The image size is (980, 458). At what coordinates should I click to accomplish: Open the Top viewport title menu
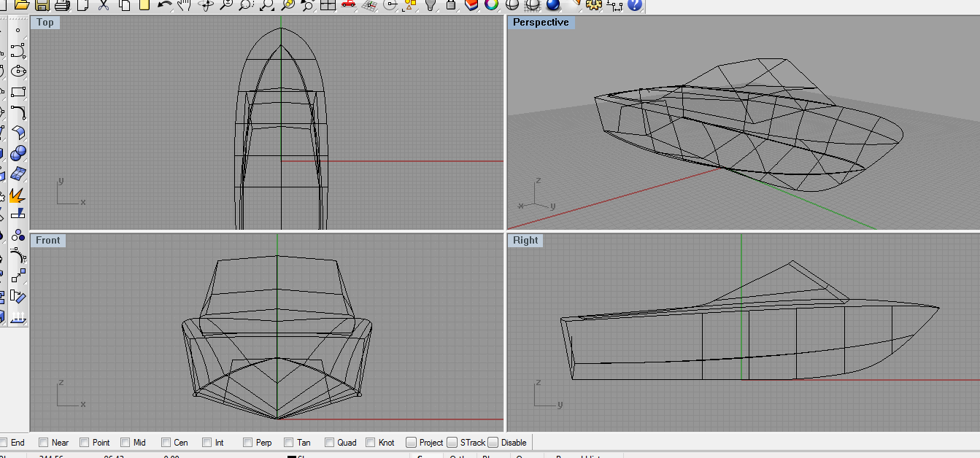click(45, 23)
